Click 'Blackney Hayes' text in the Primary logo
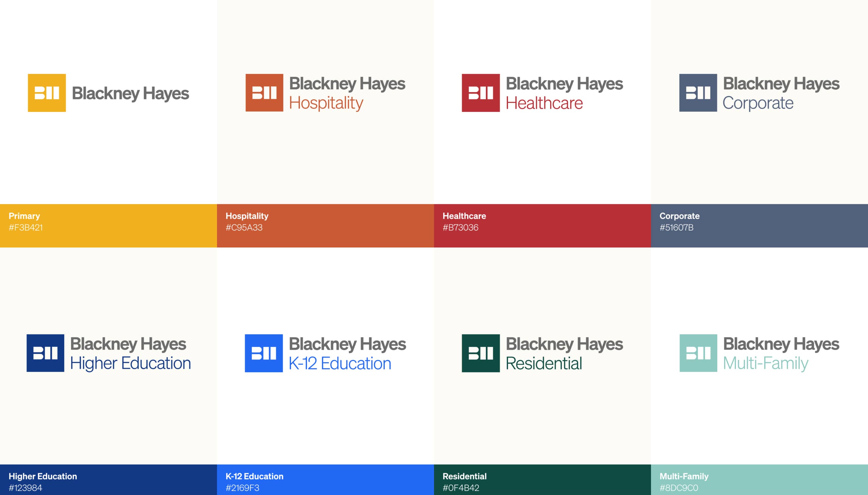The width and height of the screenshot is (868, 495). 131,94
